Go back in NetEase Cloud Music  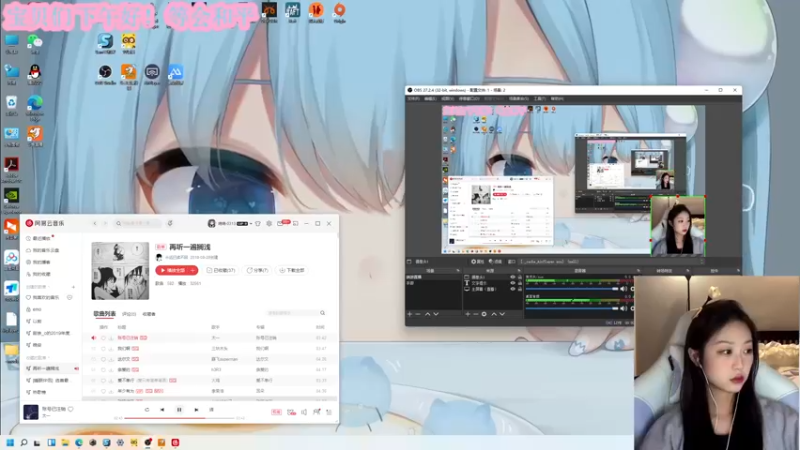95,223
